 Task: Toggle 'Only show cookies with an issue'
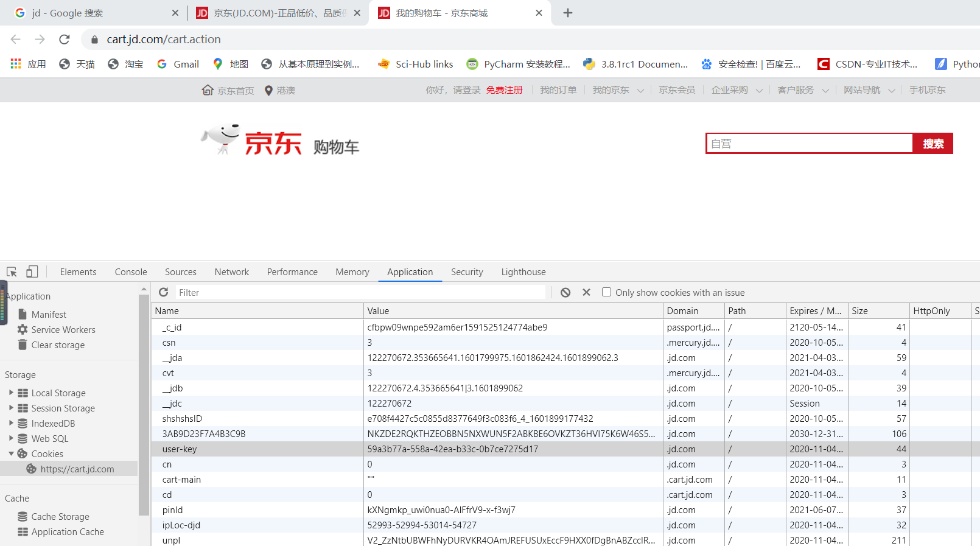(x=606, y=292)
